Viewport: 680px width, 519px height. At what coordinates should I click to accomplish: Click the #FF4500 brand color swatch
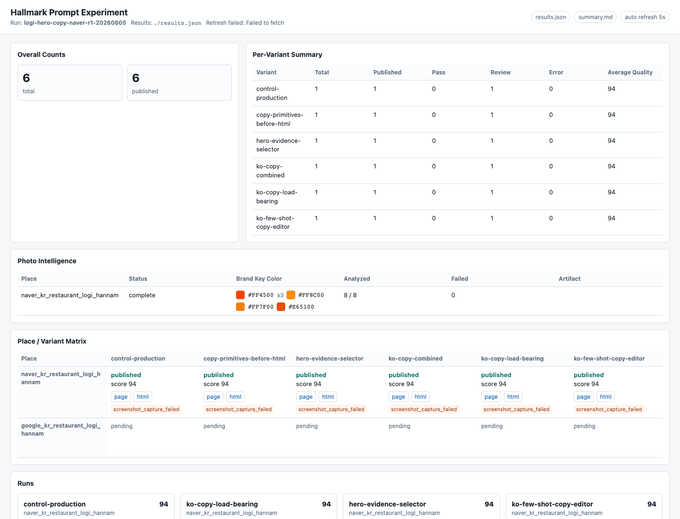tap(240, 295)
